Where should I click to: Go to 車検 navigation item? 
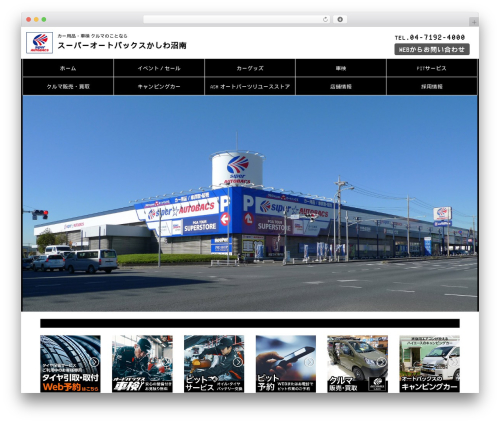(341, 68)
